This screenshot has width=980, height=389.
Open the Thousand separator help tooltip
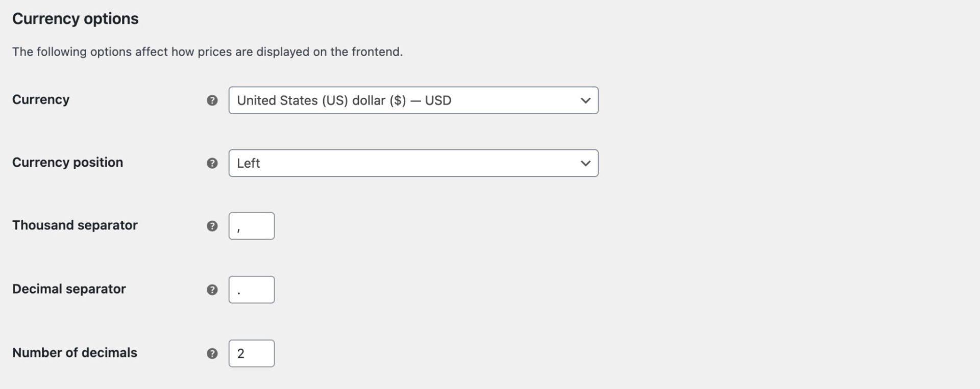click(212, 226)
